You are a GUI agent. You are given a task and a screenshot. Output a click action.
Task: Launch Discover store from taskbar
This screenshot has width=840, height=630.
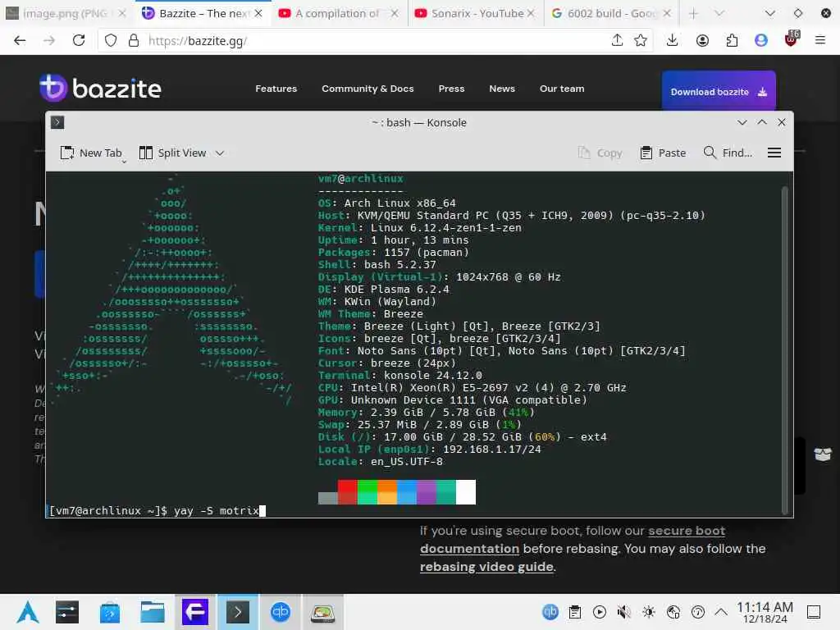coord(110,612)
